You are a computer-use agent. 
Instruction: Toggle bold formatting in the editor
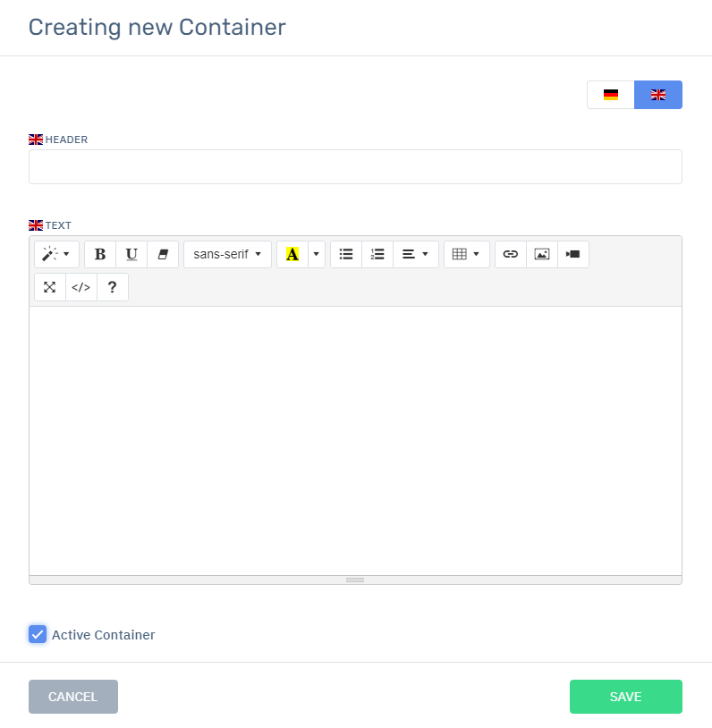pos(100,254)
